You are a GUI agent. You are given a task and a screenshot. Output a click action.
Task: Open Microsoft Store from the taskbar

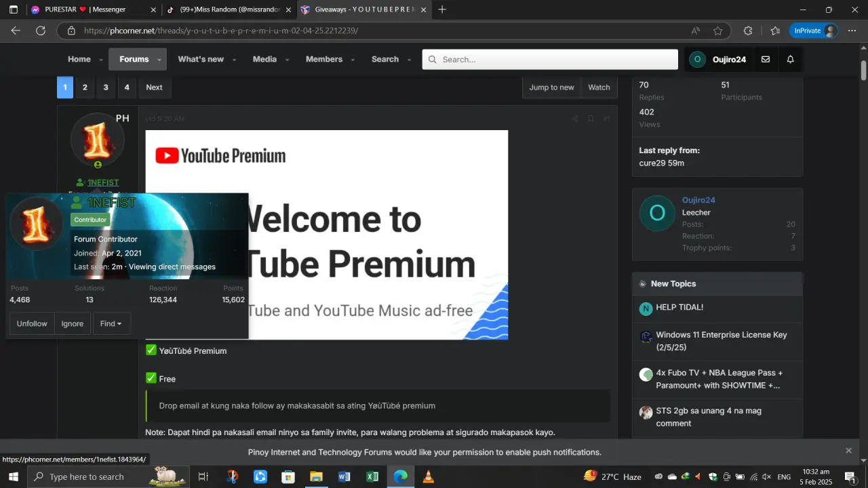288,476
